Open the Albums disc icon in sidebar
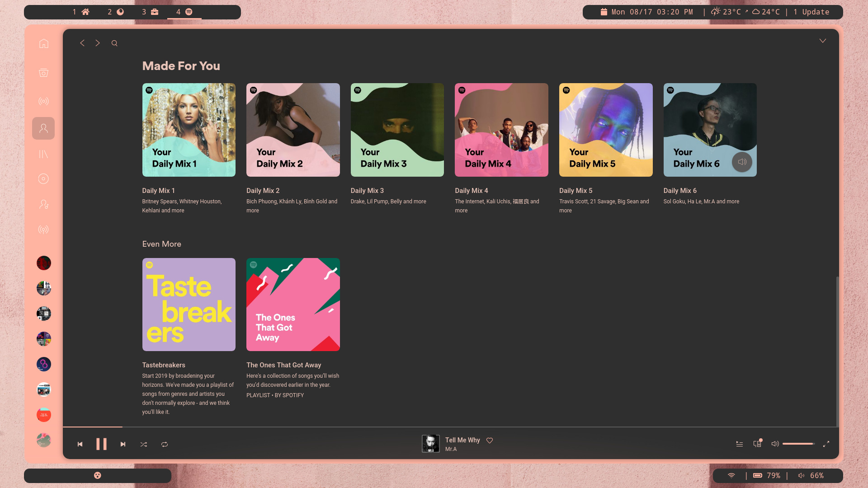 click(x=43, y=179)
